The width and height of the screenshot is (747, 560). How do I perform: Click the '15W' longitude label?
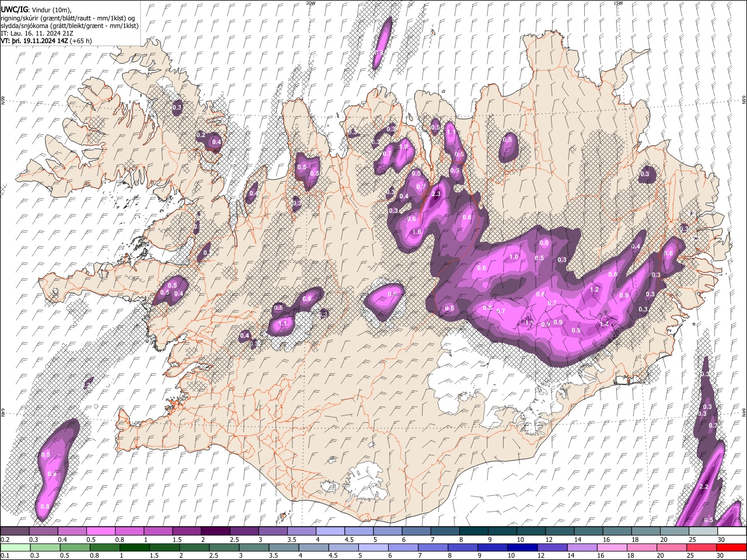coord(617,3)
